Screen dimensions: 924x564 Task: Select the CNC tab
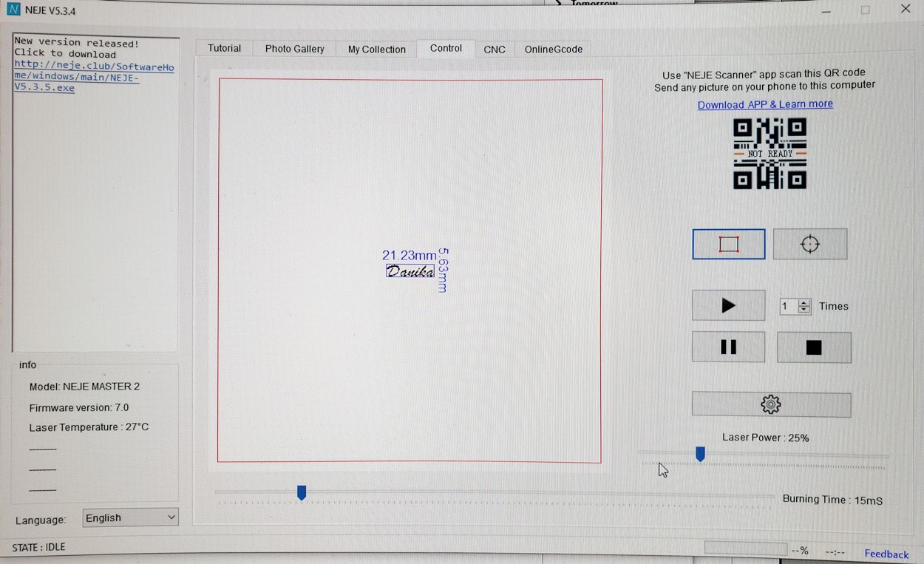495,50
